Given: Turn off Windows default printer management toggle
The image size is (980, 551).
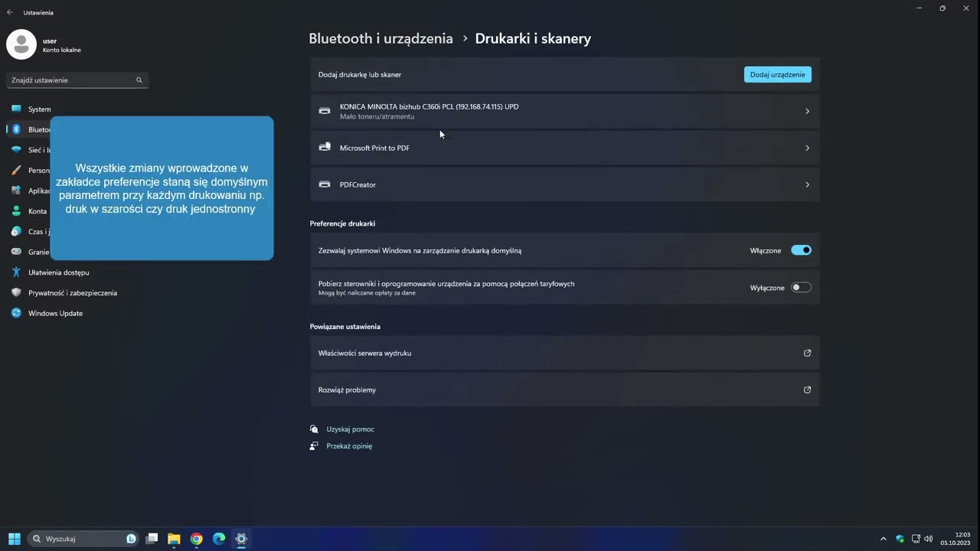Looking at the screenshot, I should (801, 250).
